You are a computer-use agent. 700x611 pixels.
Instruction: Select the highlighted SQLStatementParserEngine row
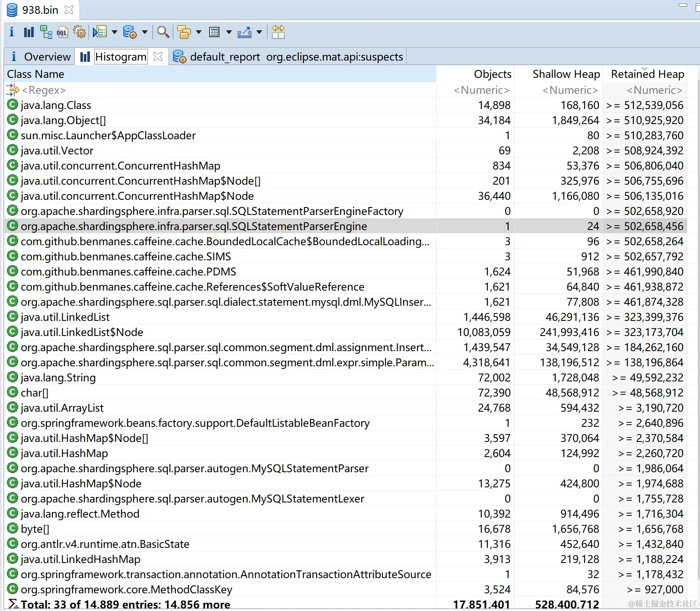pos(346,226)
